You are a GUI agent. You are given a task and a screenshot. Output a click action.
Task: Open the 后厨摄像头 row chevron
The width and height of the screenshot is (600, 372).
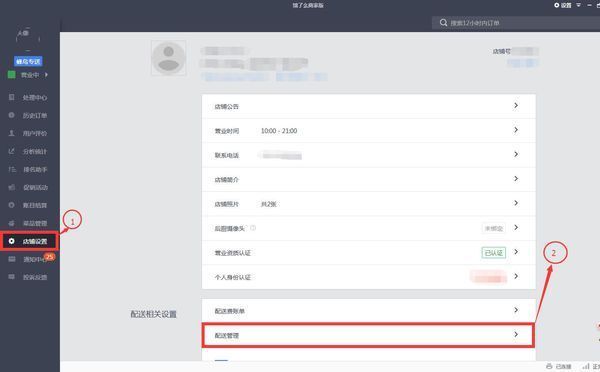click(x=516, y=227)
